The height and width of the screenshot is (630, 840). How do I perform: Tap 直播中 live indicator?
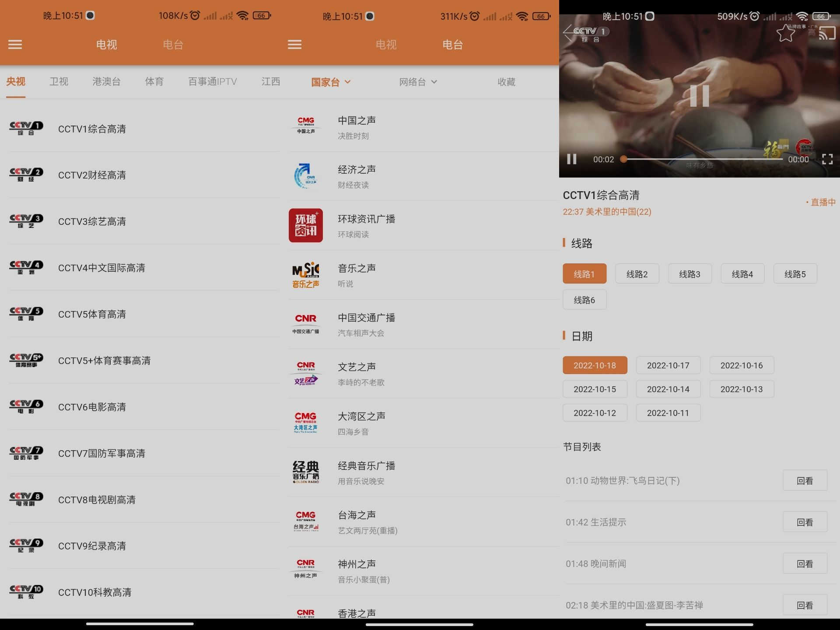[x=821, y=202]
